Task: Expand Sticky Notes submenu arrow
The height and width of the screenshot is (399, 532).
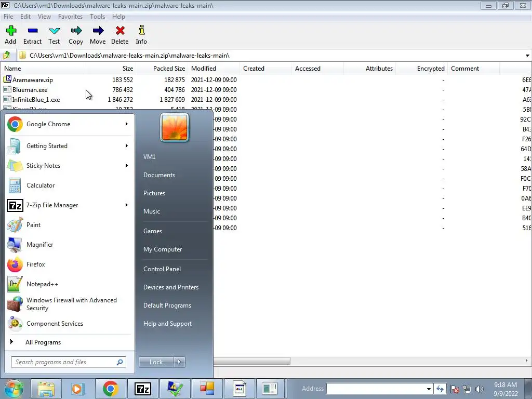Action: tap(127, 166)
